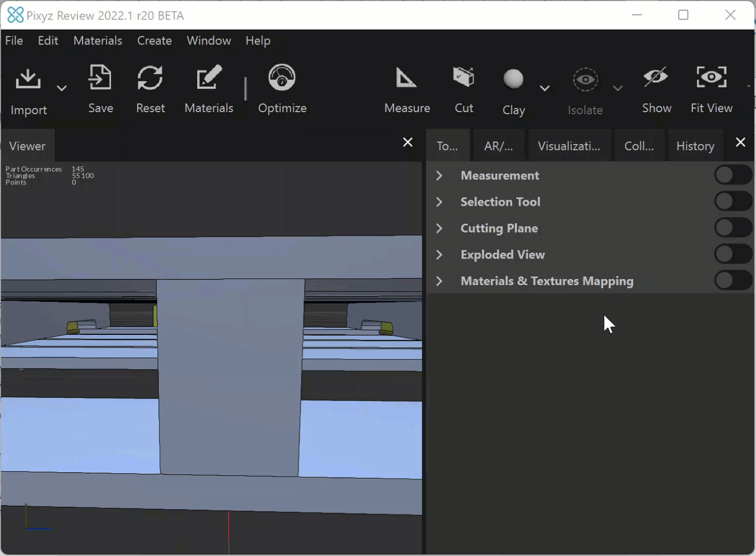Expand the Selection Tool section chevron

[x=439, y=202]
